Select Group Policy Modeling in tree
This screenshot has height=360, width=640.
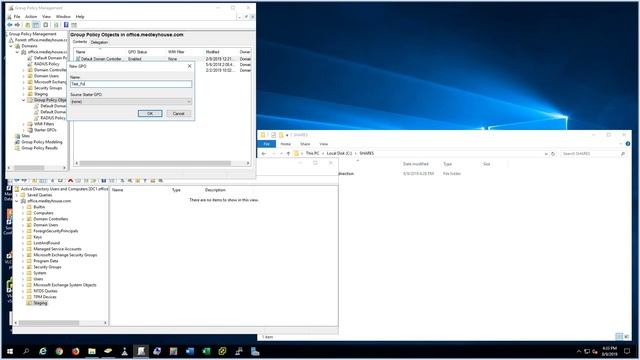point(42,142)
